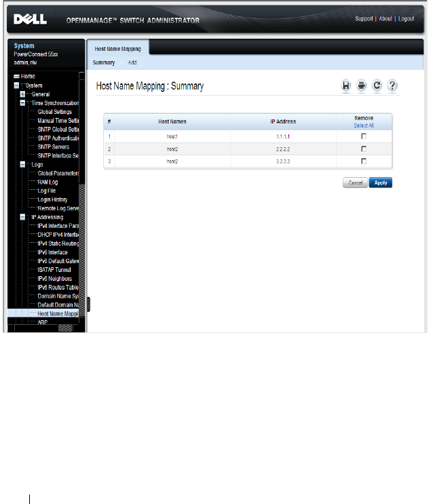The image size is (435, 504).
Task: Tick the Remove checkbox for 3.3.3.3
Action: coord(364,161)
